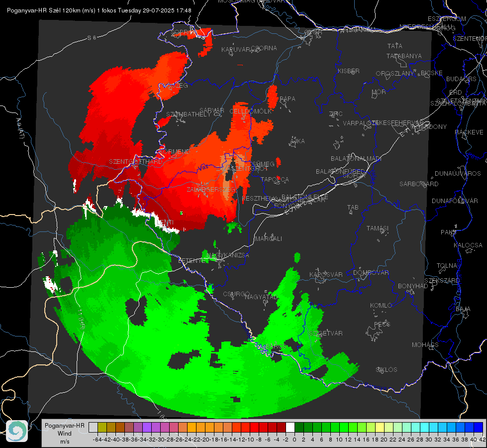
Task: Click the KESZTHELY label
Action: point(259,198)
